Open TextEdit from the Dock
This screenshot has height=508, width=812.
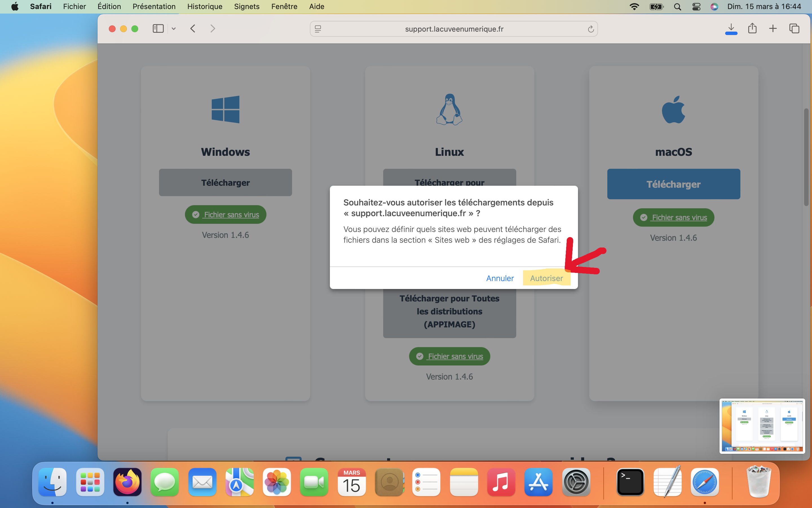(x=667, y=482)
